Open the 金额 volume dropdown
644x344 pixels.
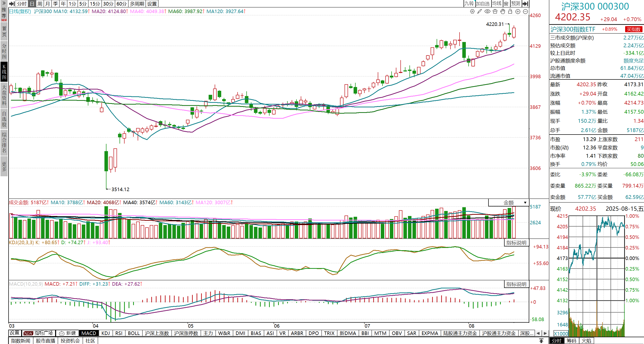tap(525, 203)
